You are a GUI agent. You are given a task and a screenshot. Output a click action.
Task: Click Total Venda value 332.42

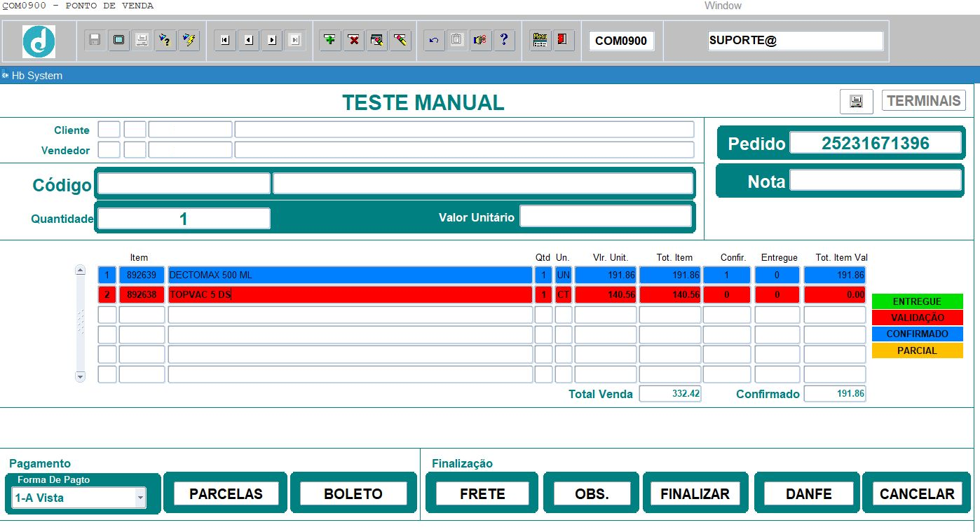pos(670,394)
